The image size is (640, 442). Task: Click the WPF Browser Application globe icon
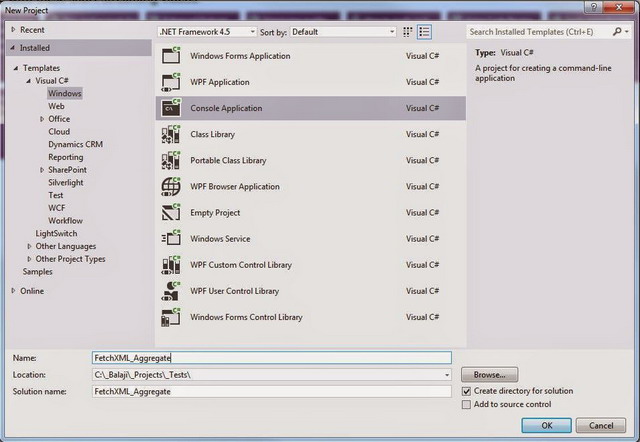[x=171, y=187]
